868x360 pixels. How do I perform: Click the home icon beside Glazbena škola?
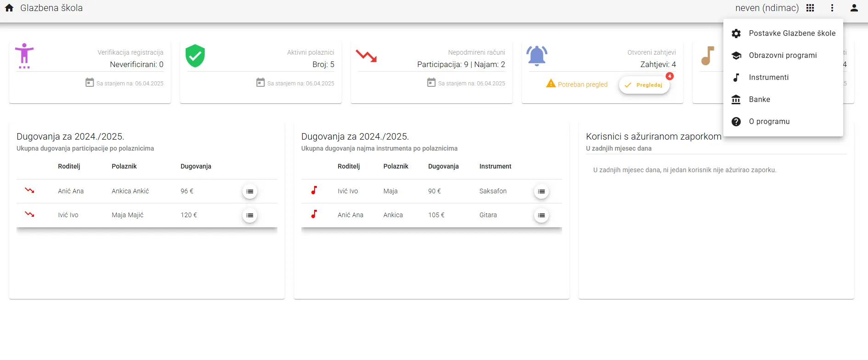9,8
